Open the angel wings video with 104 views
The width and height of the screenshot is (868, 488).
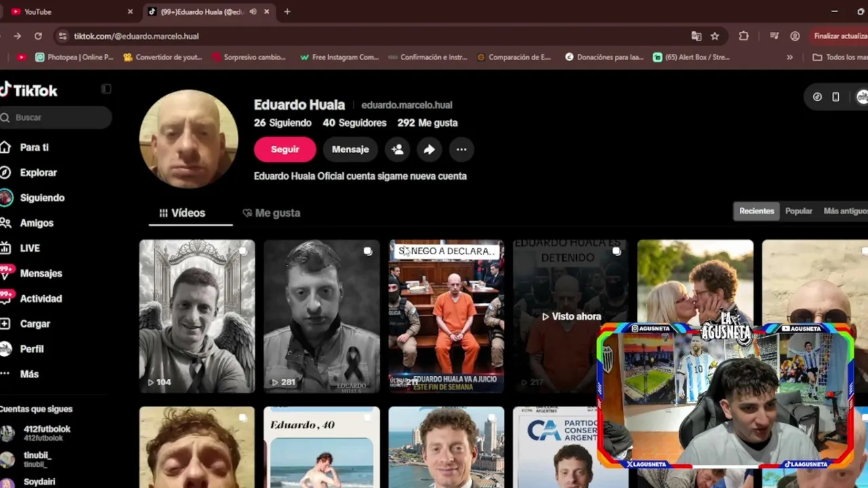(197, 317)
